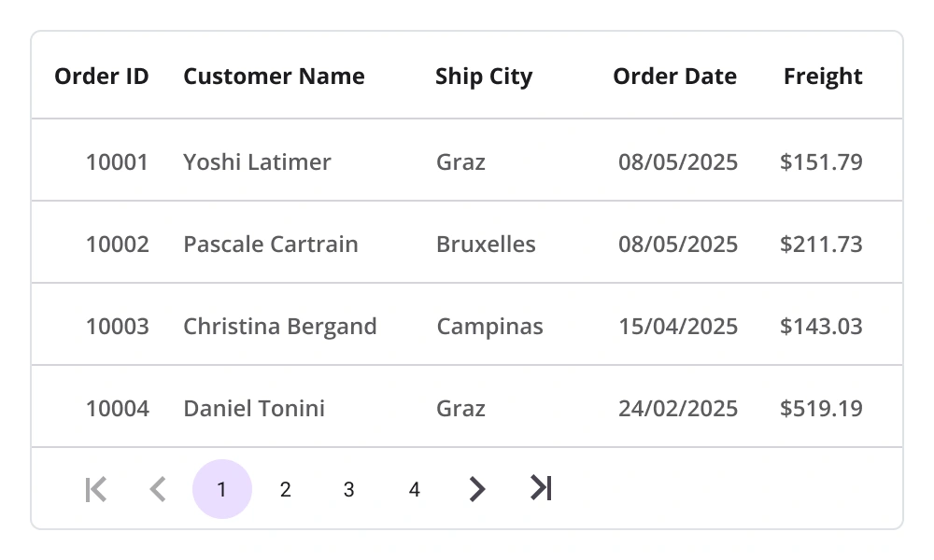Sort by Order Date column header
Screen dimensions: 934x560
coord(674,77)
